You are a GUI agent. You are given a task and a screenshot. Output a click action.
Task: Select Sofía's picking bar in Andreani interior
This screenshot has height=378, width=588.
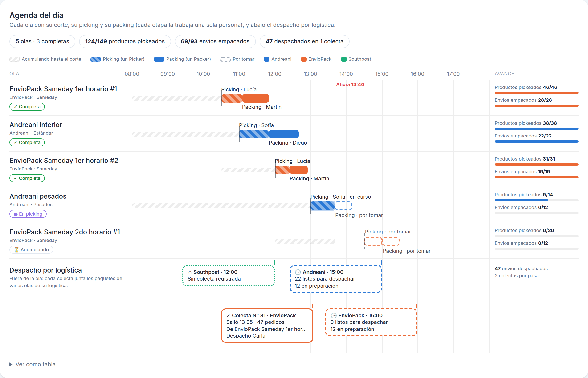pyautogui.click(x=254, y=134)
